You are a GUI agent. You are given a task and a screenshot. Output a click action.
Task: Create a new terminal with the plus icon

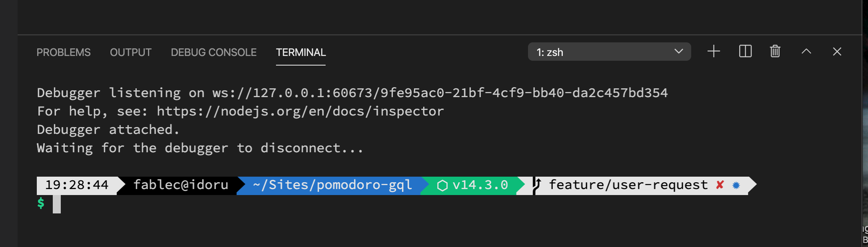[714, 51]
